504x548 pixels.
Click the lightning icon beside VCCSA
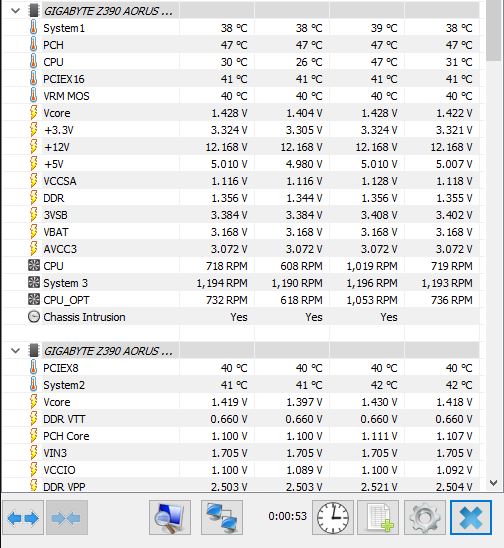[x=34, y=181]
